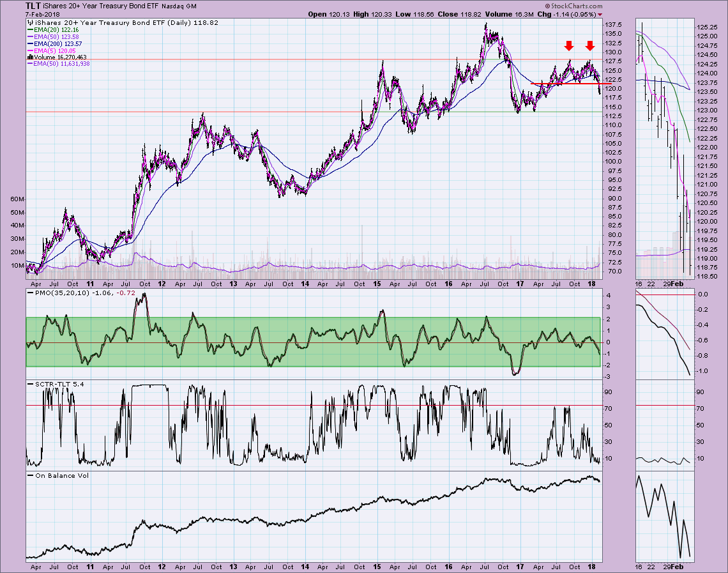The width and height of the screenshot is (728, 573).
Task: Click the right red down-arrow annotation
Action: 590,46
